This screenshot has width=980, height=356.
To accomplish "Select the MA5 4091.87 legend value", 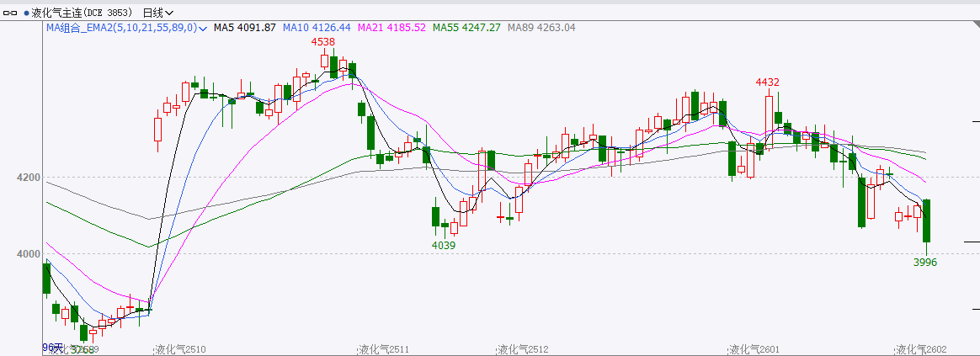I will pos(244,28).
